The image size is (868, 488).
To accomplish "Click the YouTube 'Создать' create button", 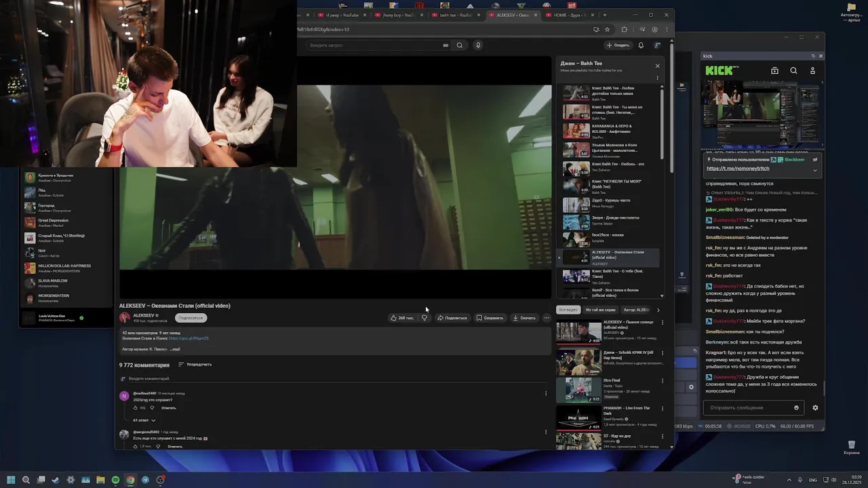I will [618, 45].
